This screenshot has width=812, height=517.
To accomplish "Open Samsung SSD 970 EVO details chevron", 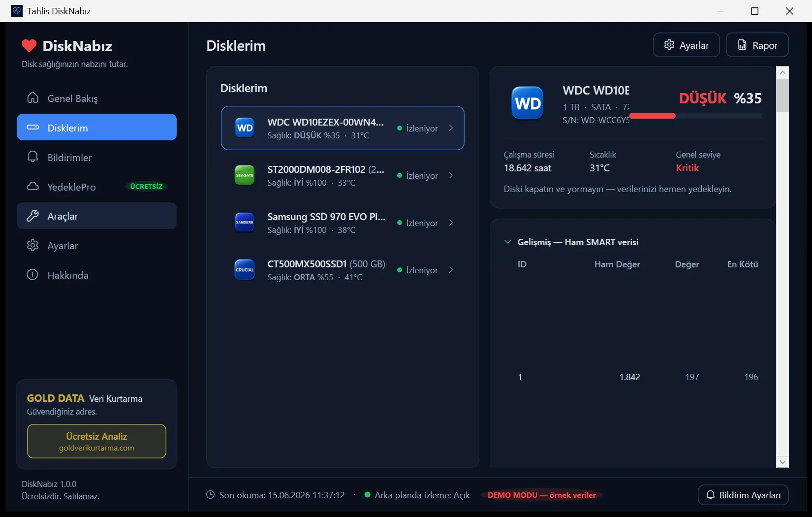I will point(451,223).
